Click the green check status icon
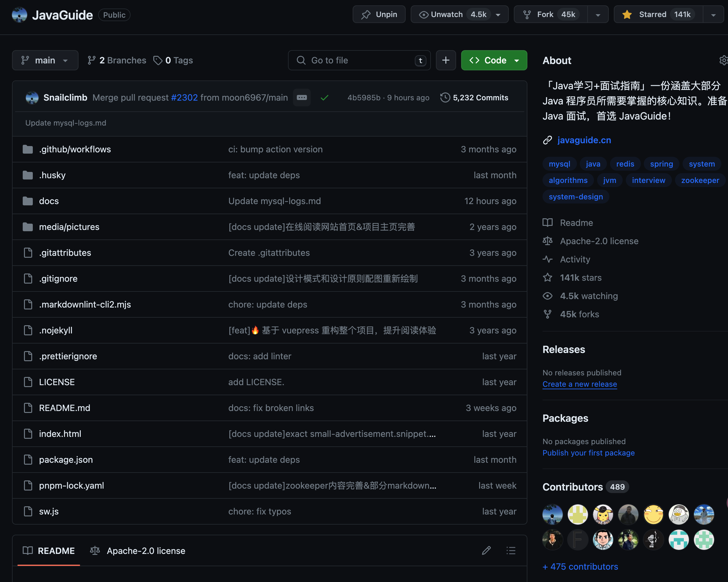Image resolution: width=728 pixels, height=582 pixels. [325, 97]
